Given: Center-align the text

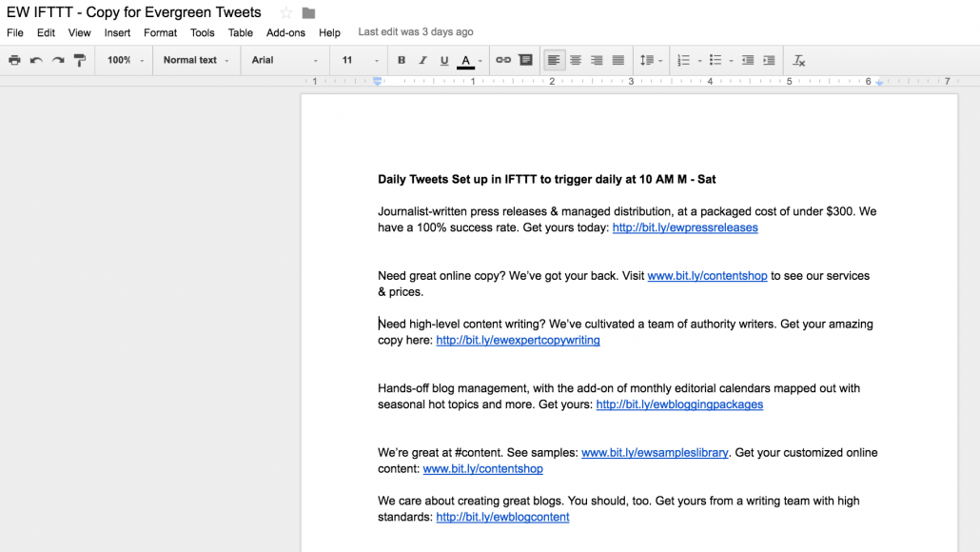Looking at the screenshot, I should [x=576, y=60].
